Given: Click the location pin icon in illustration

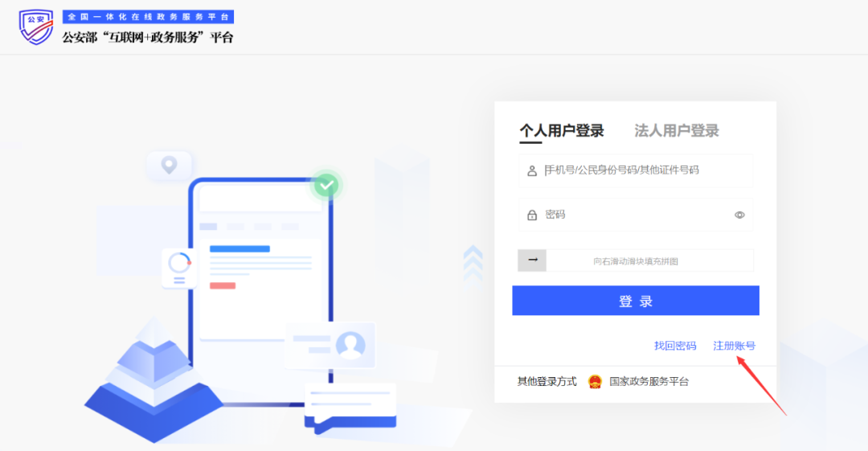Looking at the screenshot, I should [x=169, y=166].
